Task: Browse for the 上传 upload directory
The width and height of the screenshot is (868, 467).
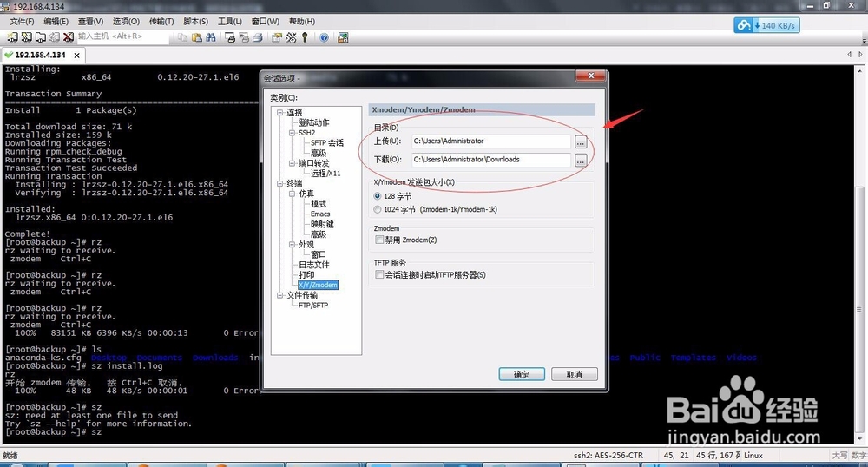Action: [x=580, y=142]
